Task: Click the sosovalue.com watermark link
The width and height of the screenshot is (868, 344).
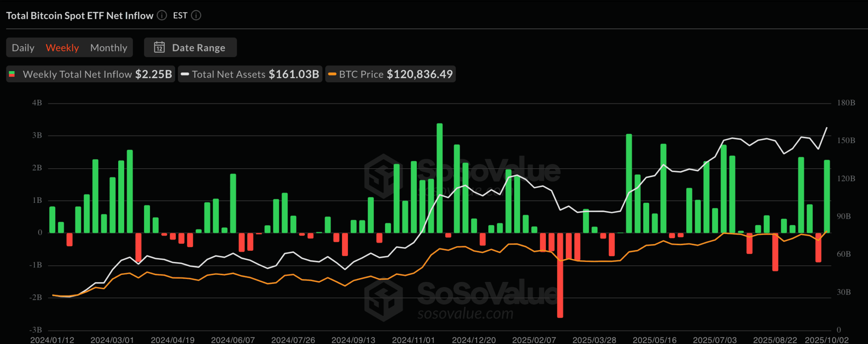Action: pos(465,314)
